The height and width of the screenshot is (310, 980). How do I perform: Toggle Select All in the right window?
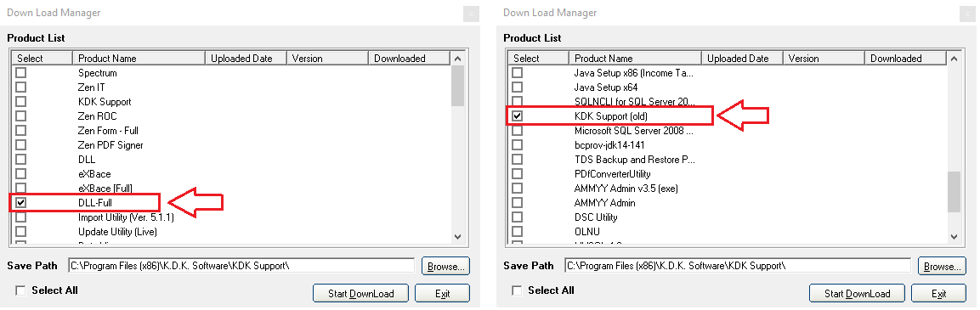518,290
